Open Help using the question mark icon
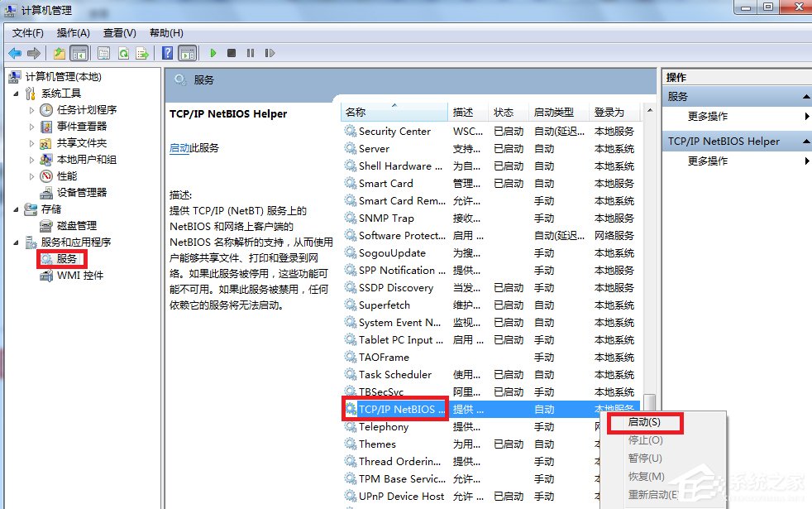 pos(169,52)
